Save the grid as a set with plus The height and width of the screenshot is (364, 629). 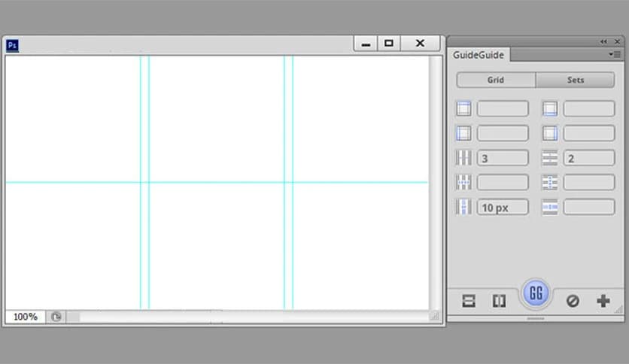click(603, 301)
